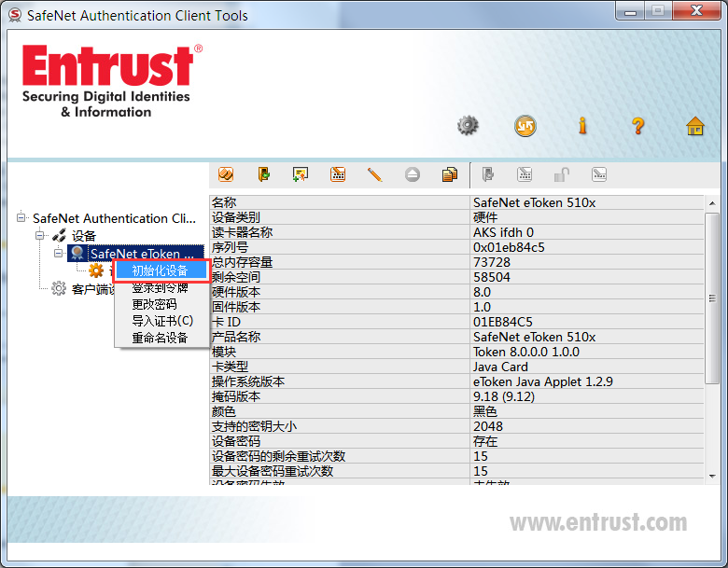Viewport: 728px width, 568px height.
Task: Click the orange information 'i' icon
Action: [582, 125]
